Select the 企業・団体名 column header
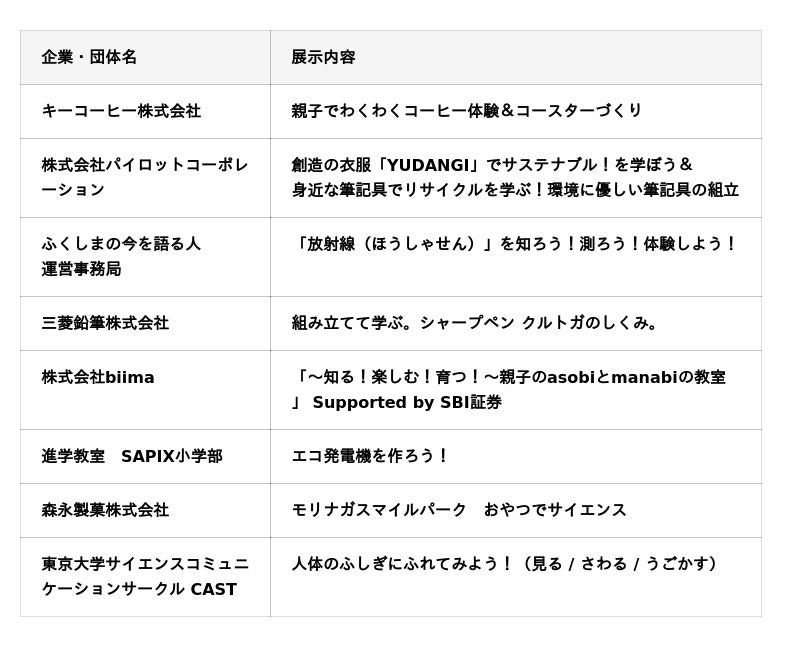800x647 pixels. pos(89,57)
